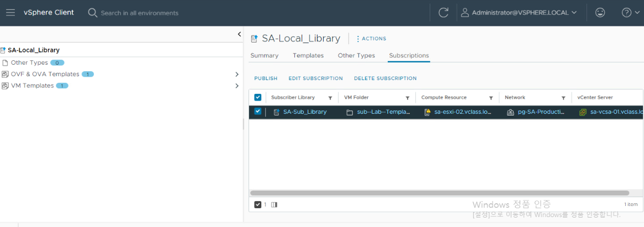The height and width of the screenshot is (227, 644).
Task: Sort by vCenter Server column header
Action: 595,98
